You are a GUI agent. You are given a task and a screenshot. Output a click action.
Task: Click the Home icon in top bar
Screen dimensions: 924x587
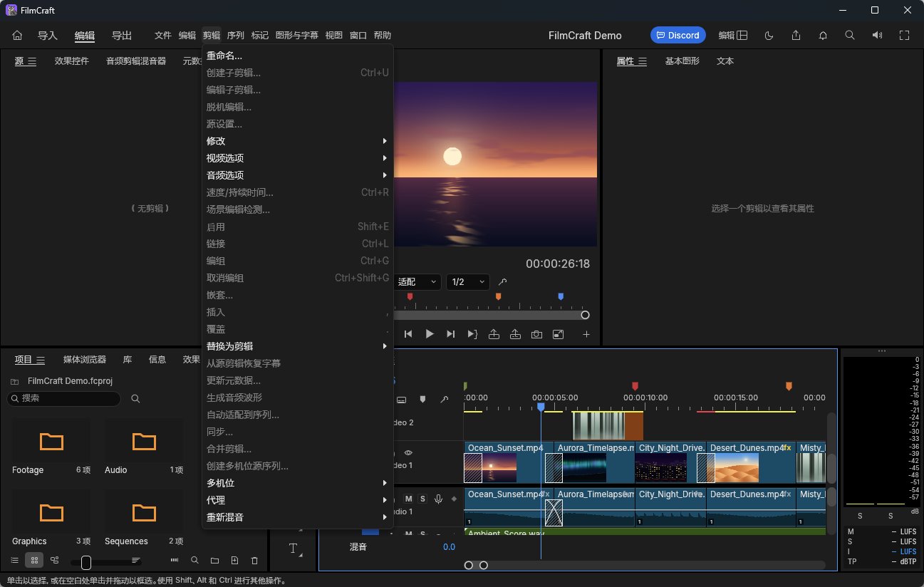[18, 35]
